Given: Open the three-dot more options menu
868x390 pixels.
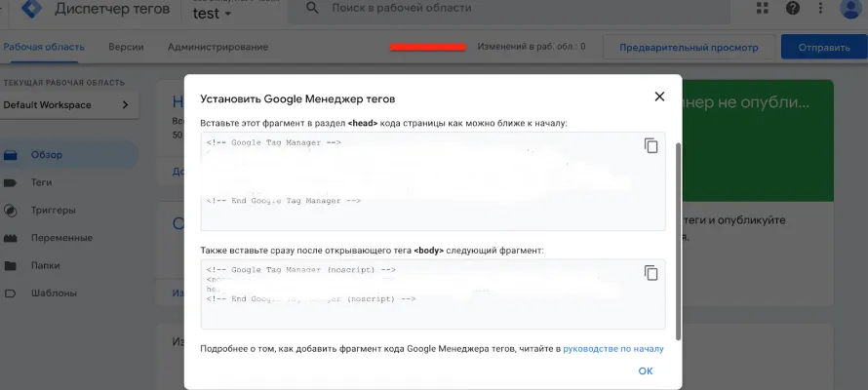Looking at the screenshot, I should pyautogui.click(x=820, y=8).
